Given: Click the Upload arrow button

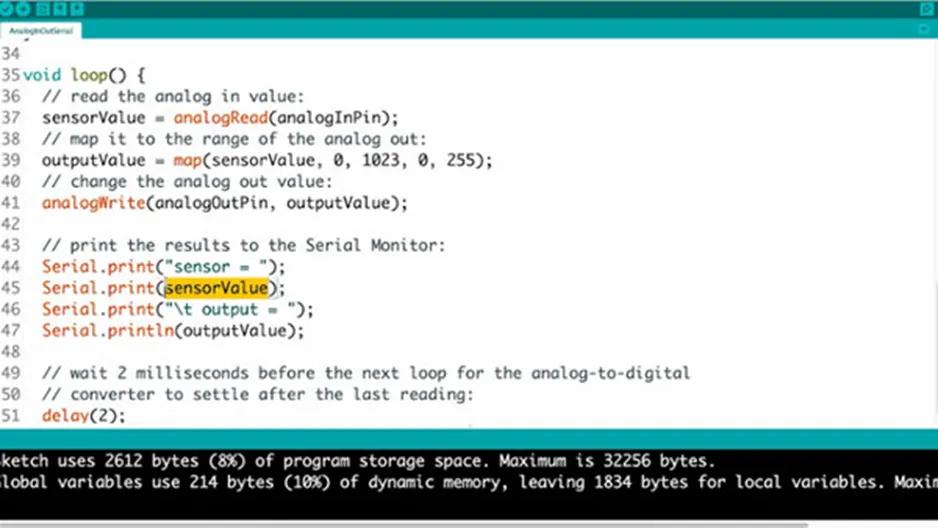Looking at the screenshot, I should point(23,8).
